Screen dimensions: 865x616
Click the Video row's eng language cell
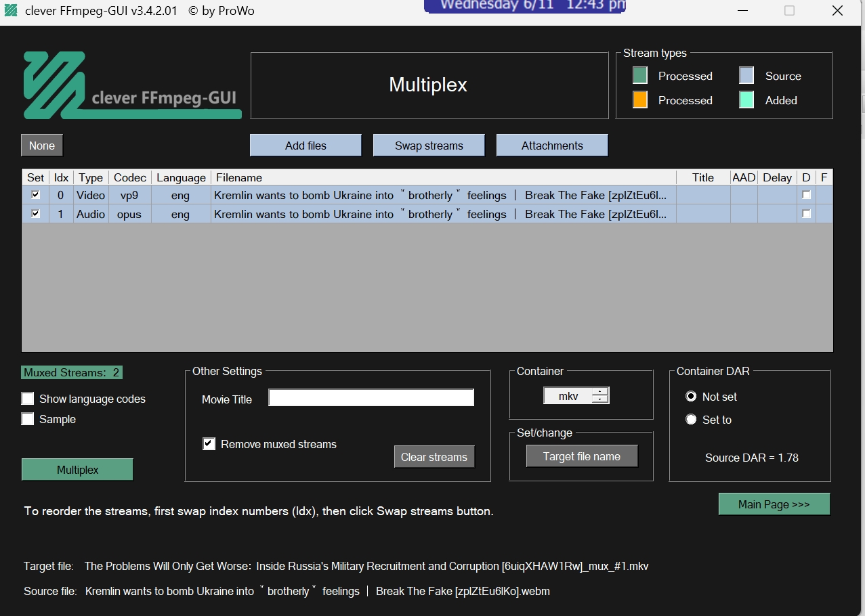point(181,195)
